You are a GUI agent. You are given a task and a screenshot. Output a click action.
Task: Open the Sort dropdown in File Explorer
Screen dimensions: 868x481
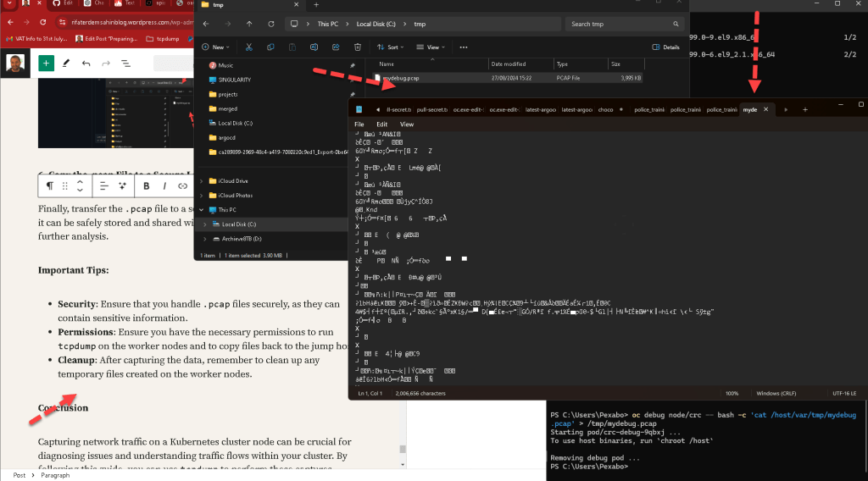[390, 47]
